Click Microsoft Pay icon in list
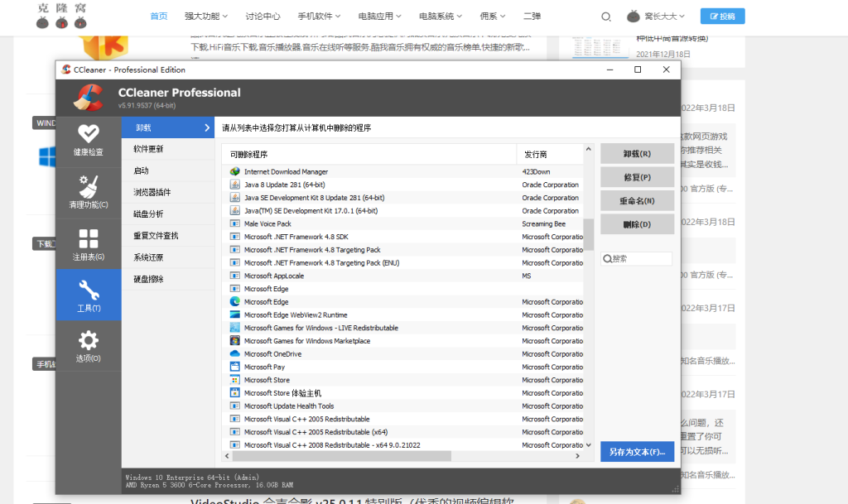848x504 pixels. click(x=234, y=367)
